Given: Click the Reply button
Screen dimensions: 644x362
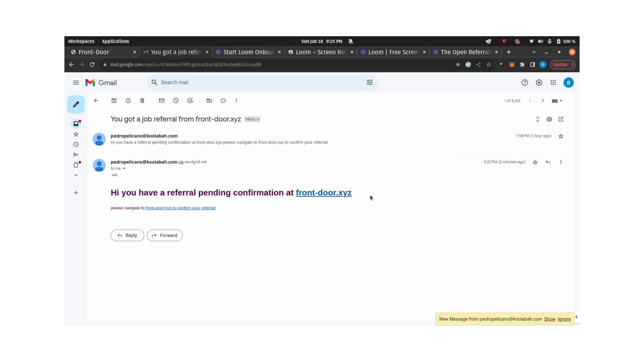Looking at the screenshot, I should pos(127,235).
